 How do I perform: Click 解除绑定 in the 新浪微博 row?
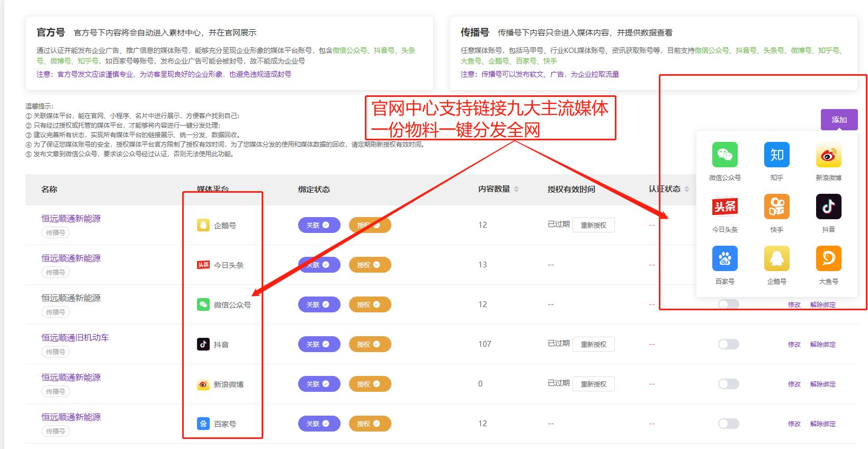(823, 384)
